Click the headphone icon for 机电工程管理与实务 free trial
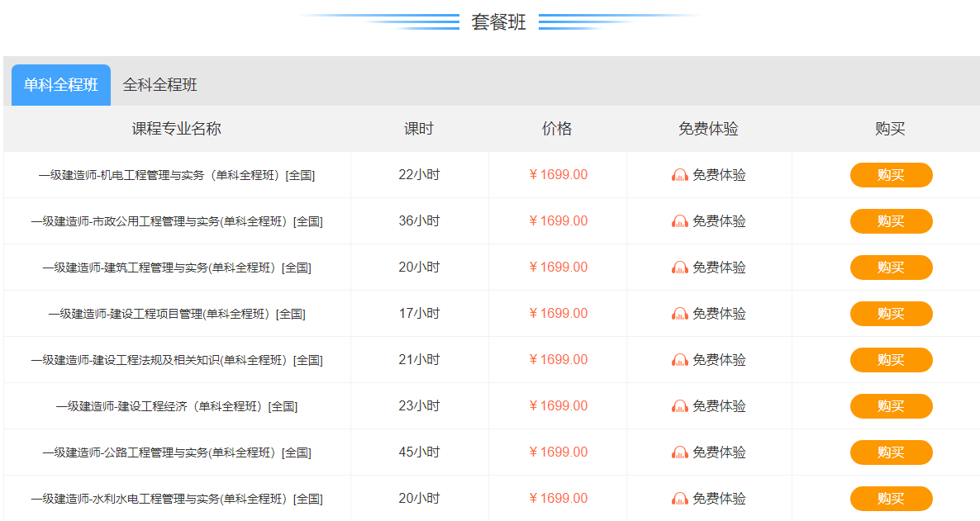Viewport: 980px width, 521px height. (679, 174)
